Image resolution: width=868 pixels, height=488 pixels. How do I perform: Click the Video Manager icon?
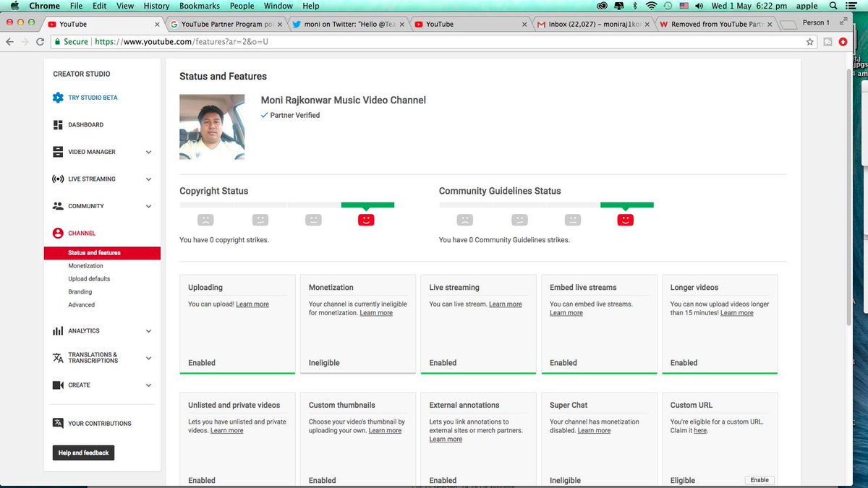coord(58,152)
